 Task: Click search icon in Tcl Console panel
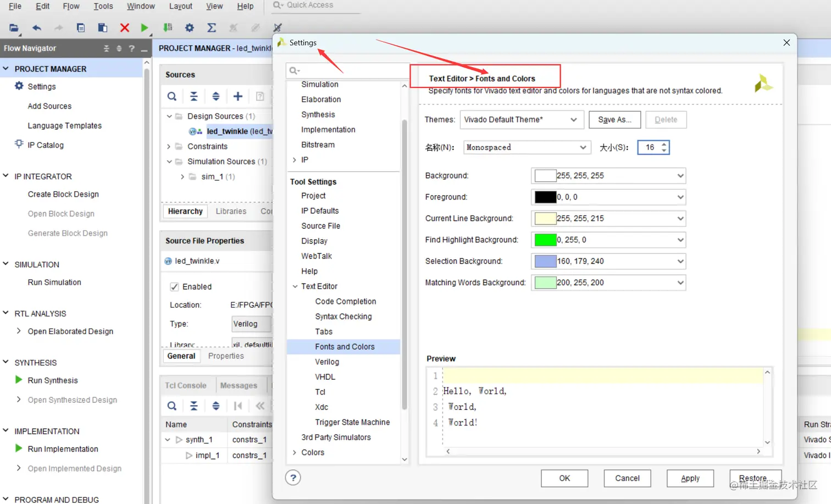coord(172,406)
